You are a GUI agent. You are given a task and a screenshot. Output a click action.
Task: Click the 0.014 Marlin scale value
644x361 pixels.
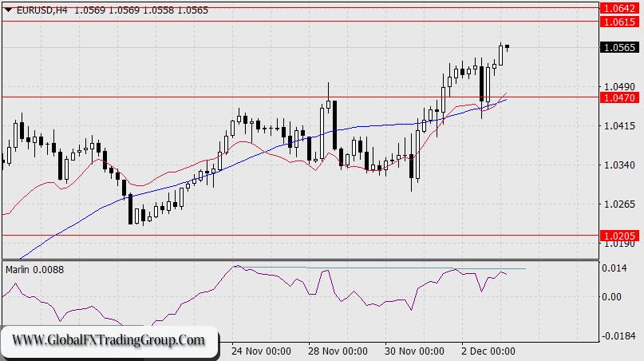tap(614, 268)
